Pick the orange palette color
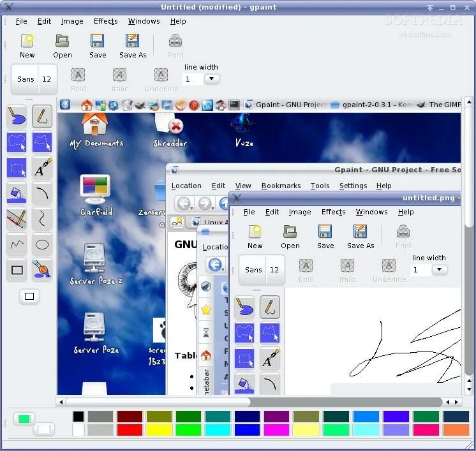Screen dimensions: 476x451 [x=456, y=430]
